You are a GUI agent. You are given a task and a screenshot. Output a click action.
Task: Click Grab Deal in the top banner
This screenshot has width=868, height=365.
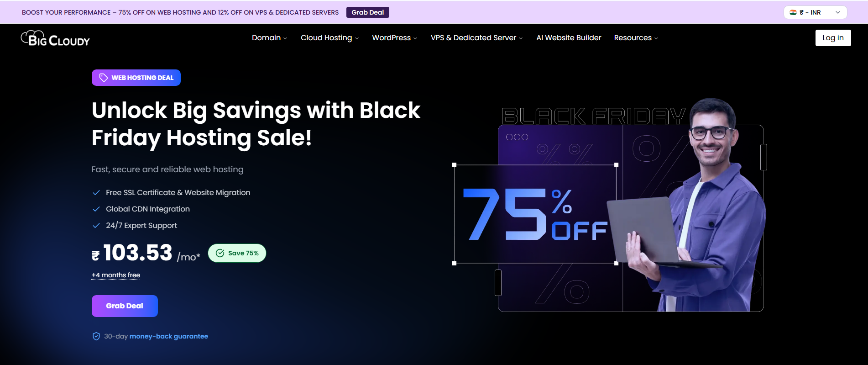click(x=367, y=12)
